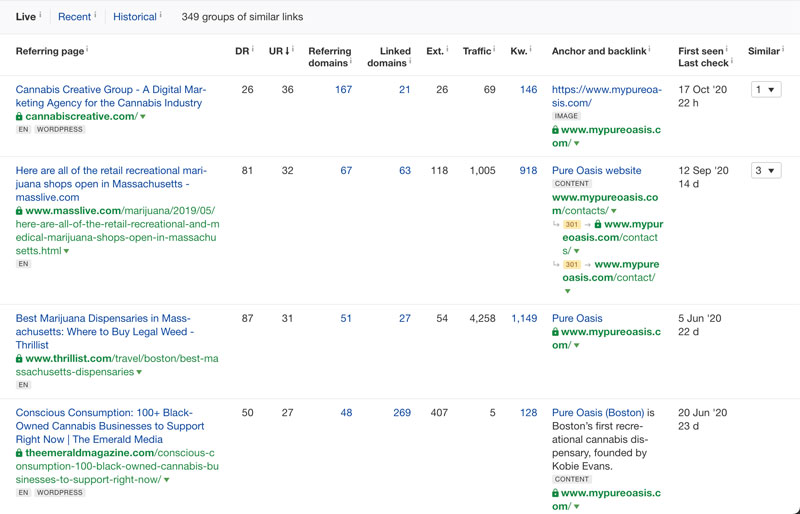Open Similar dropdown showing 1
The height and width of the screenshot is (514, 800).
pos(766,90)
